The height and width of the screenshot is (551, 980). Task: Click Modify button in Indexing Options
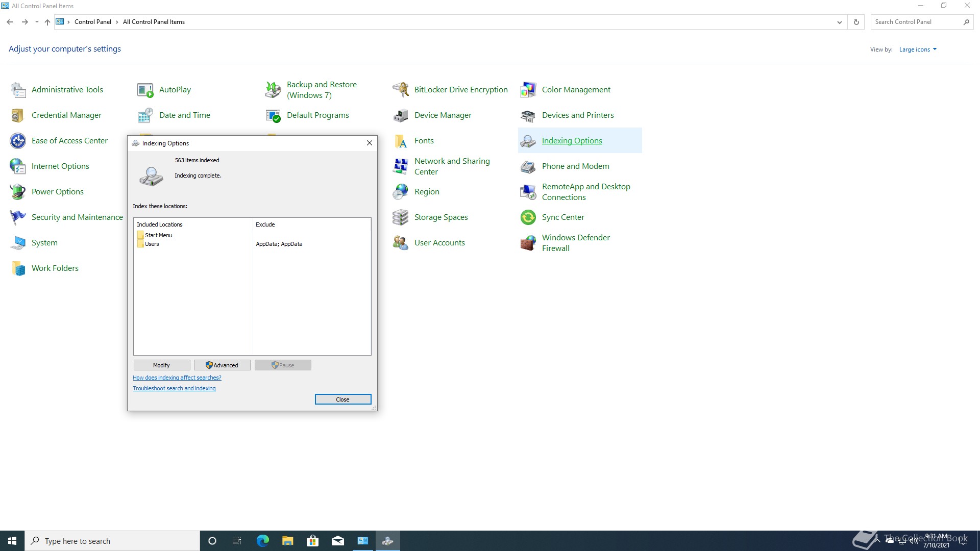pos(162,365)
